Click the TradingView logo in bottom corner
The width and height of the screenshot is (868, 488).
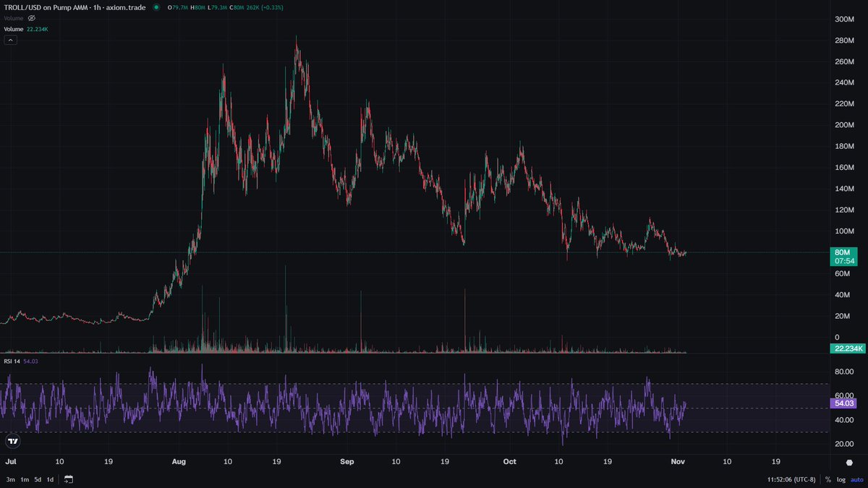point(12,441)
